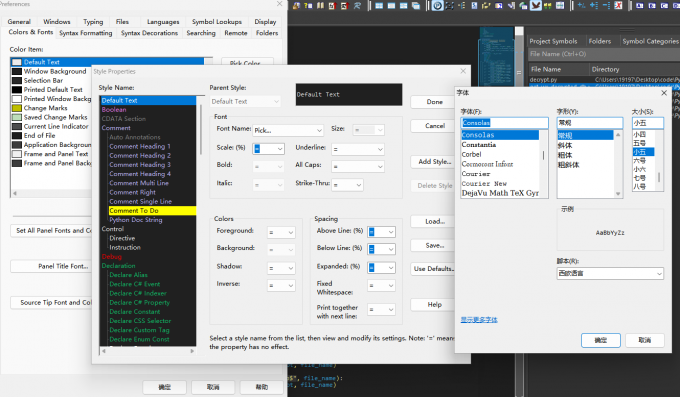Switch to the Project Symbols panel tab
The image size is (680, 397).
[x=553, y=41]
